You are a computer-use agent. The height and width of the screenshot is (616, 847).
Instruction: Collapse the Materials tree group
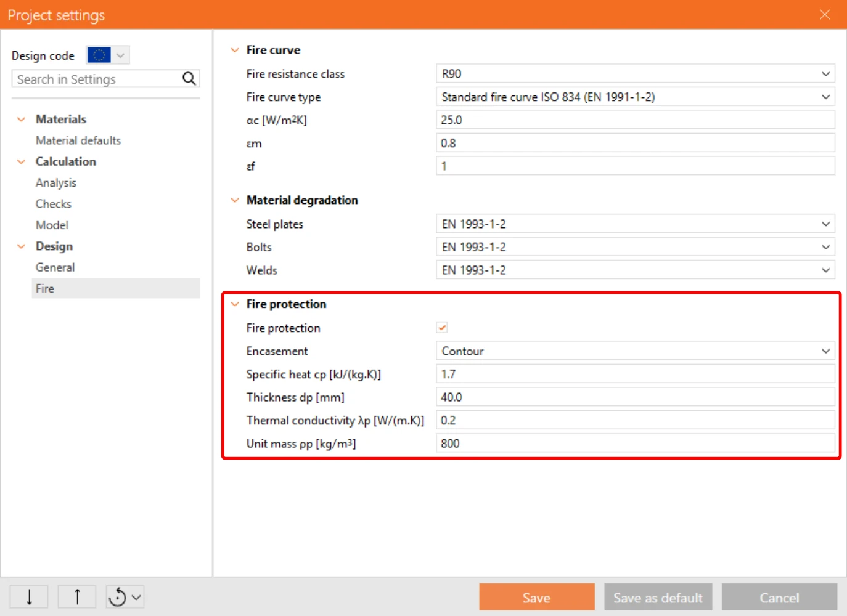(22, 119)
